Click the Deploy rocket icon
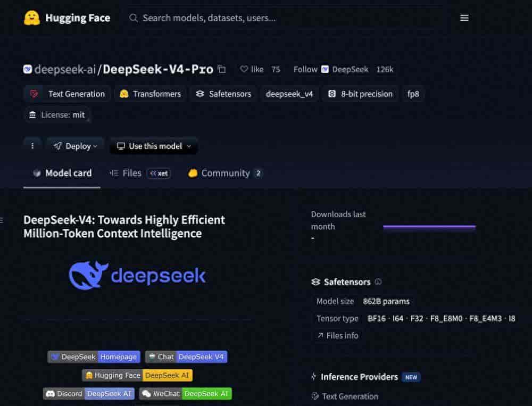The height and width of the screenshot is (406, 532). [57, 146]
